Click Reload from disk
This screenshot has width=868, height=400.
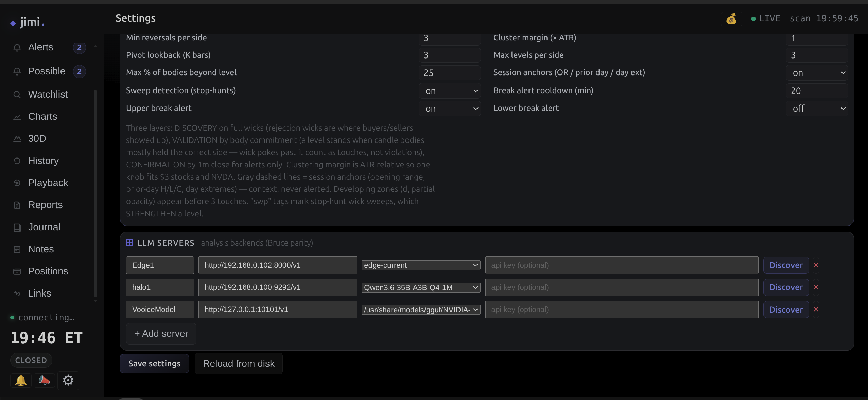coord(239,364)
